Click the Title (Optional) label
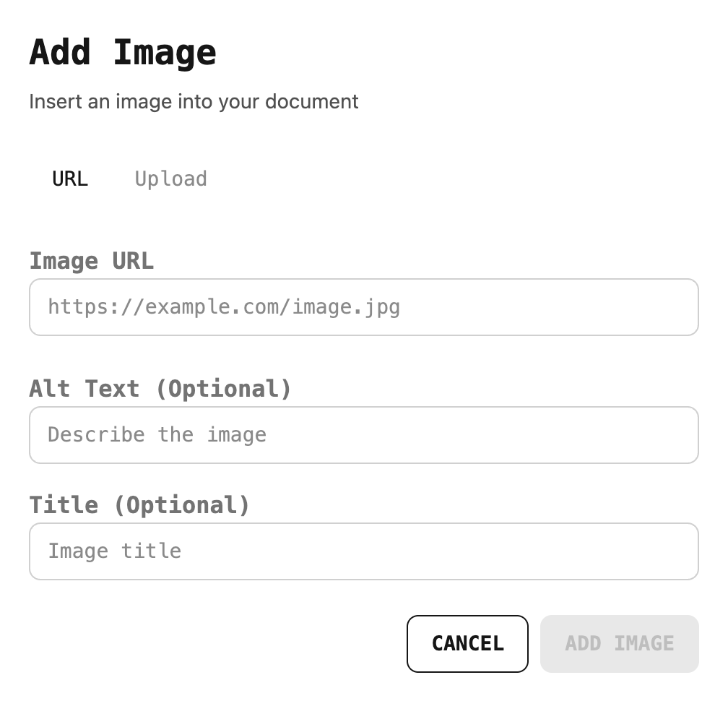Image resolution: width=728 pixels, height=701 pixels. coord(139,505)
